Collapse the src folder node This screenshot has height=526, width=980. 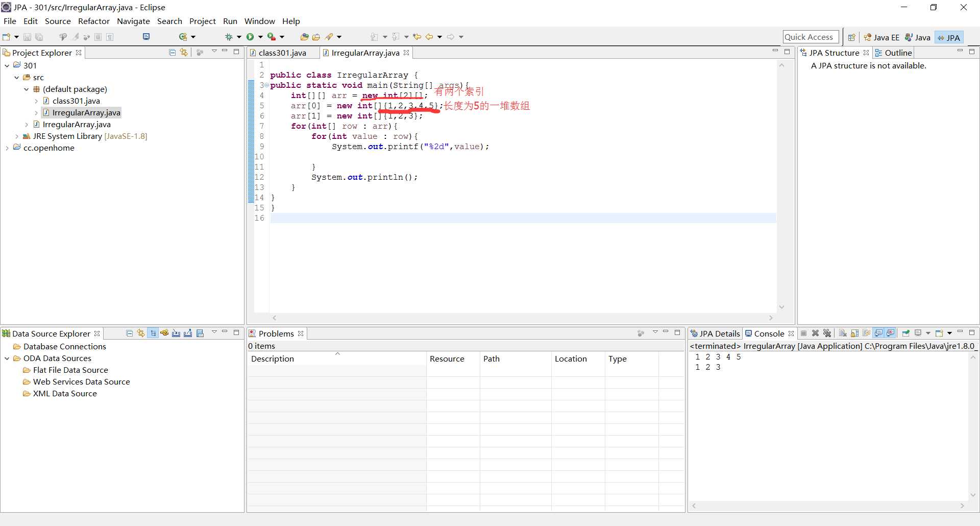point(17,77)
